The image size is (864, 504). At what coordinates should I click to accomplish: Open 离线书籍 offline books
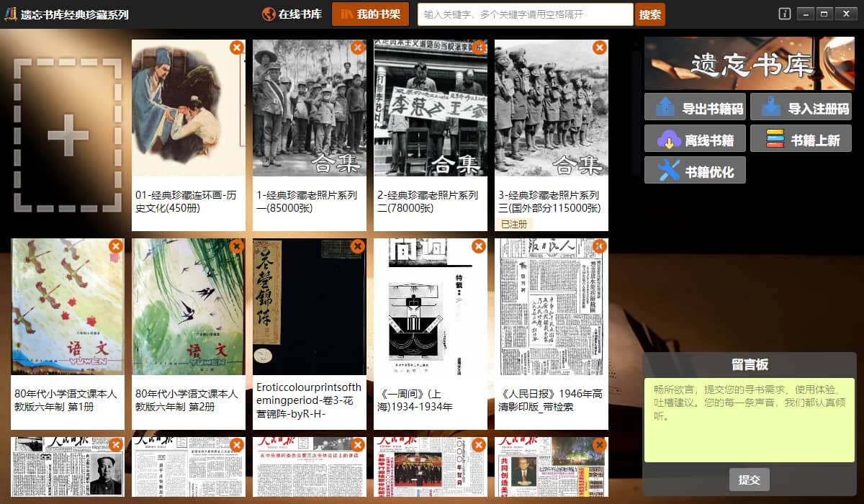(695, 139)
